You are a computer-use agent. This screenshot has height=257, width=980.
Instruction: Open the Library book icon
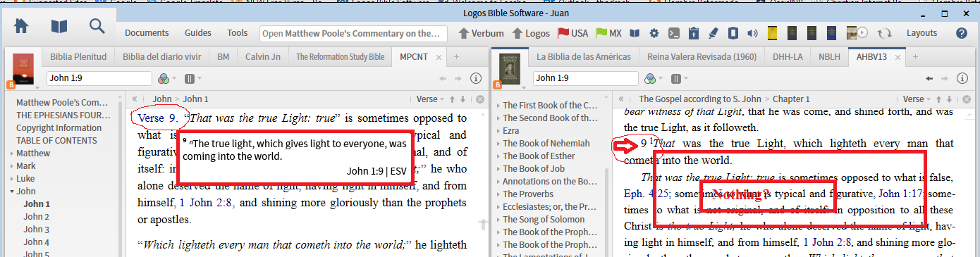(59, 26)
